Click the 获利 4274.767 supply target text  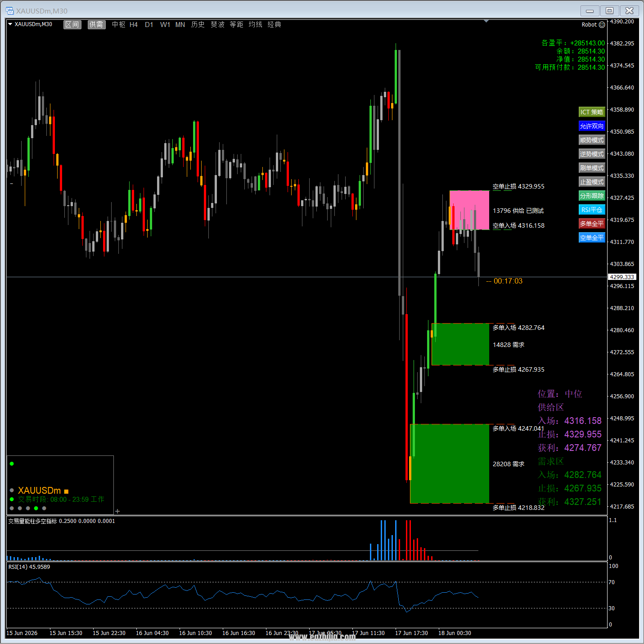570,448
